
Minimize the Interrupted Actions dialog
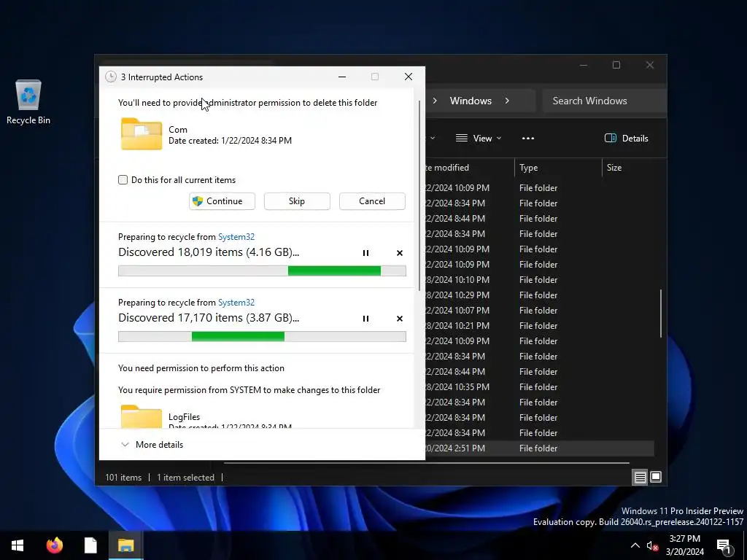(x=342, y=77)
